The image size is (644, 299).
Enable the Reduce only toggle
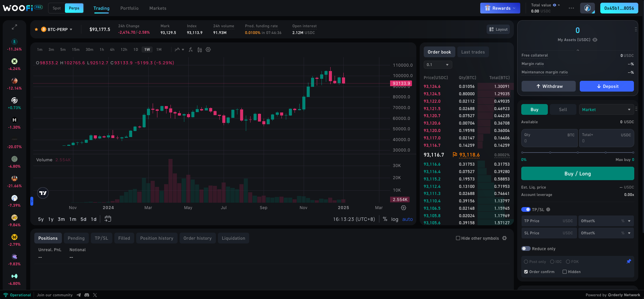point(526,248)
